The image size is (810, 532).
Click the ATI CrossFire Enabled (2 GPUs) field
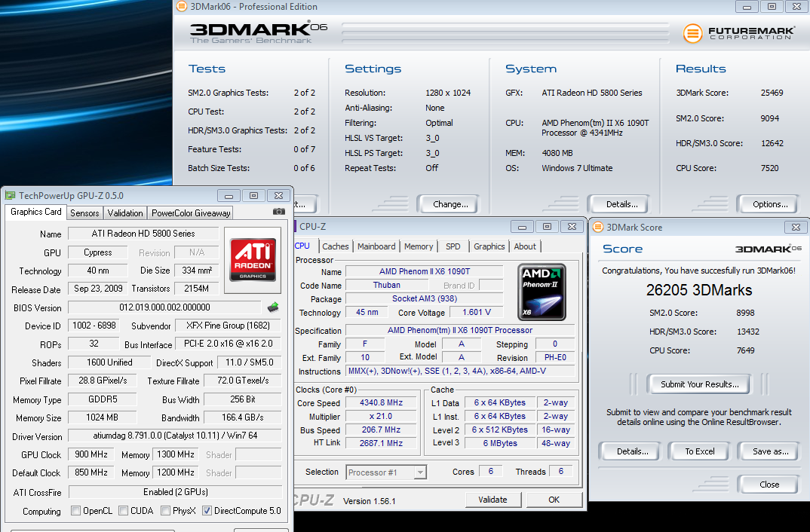[175, 492]
